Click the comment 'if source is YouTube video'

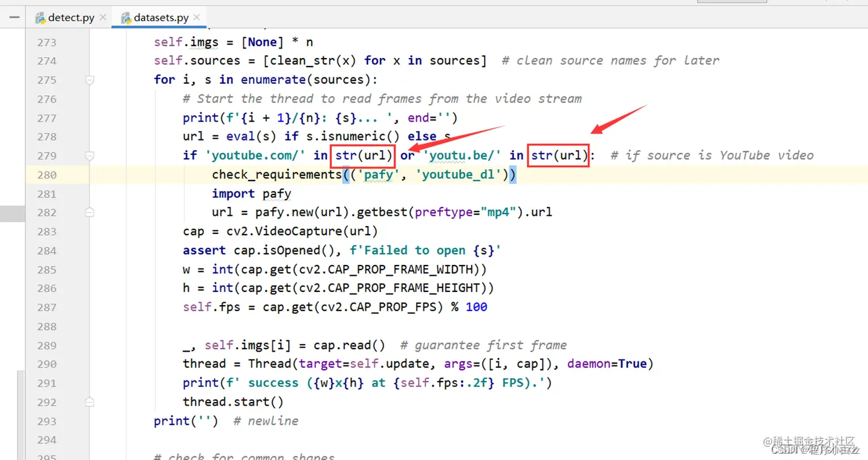pos(712,155)
